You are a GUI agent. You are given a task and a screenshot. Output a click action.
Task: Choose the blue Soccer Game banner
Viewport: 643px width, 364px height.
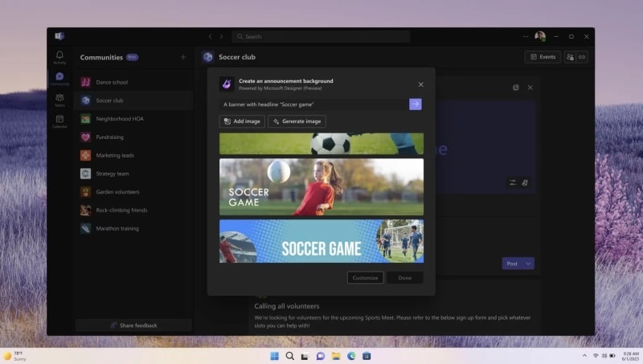tap(321, 241)
